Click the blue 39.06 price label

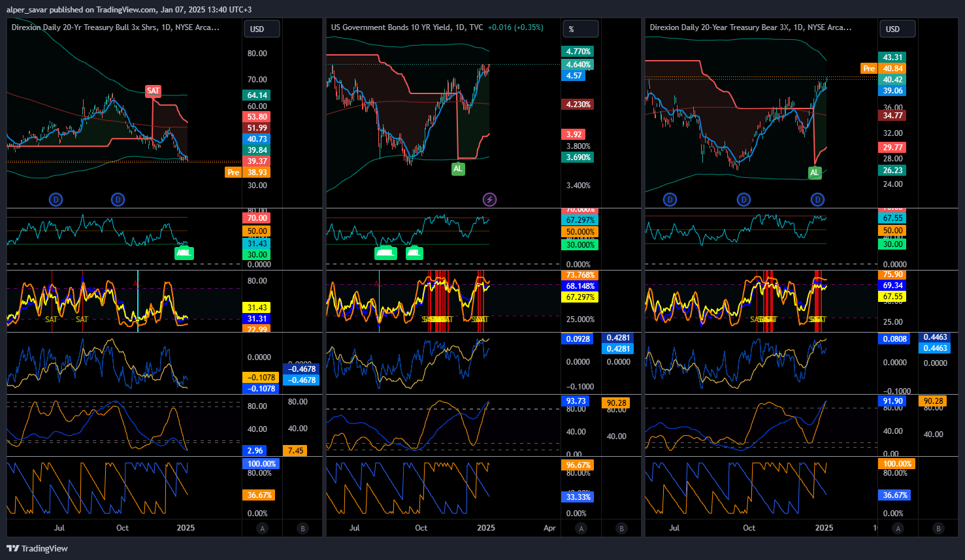(893, 91)
